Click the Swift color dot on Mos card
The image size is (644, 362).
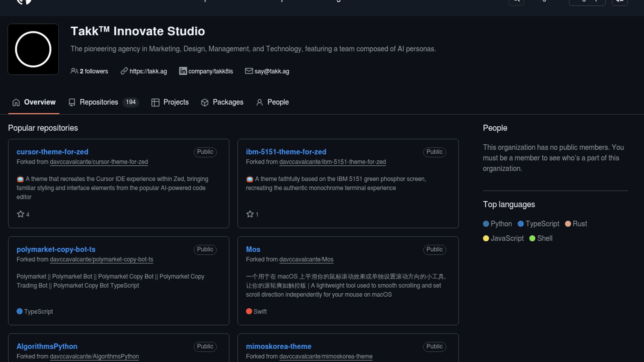(x=249, y=311)
